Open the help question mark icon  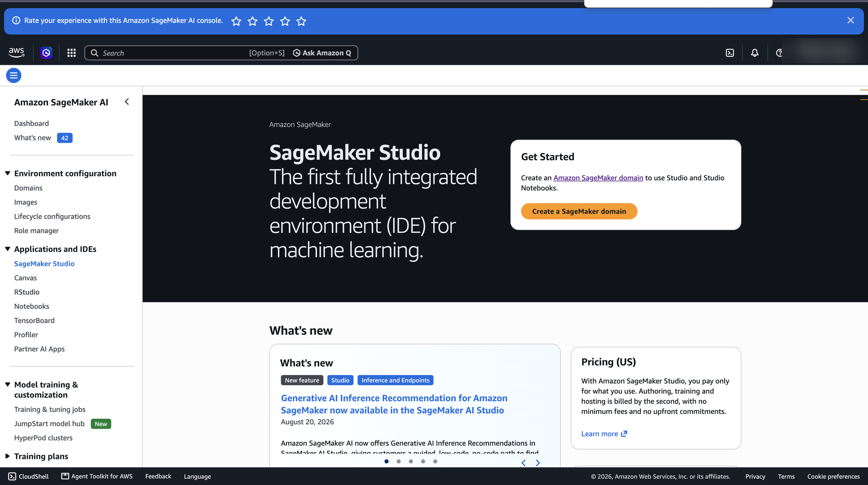click(x=779, y=53)
